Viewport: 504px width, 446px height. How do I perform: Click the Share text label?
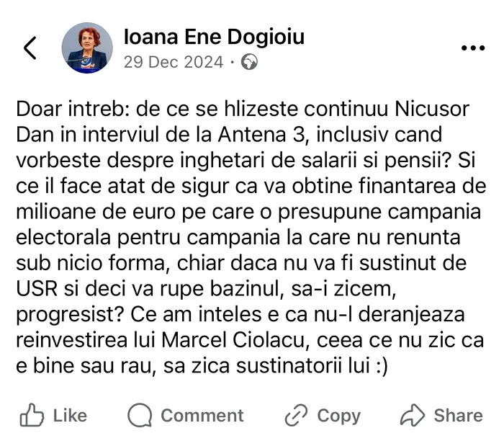(459, 416)
